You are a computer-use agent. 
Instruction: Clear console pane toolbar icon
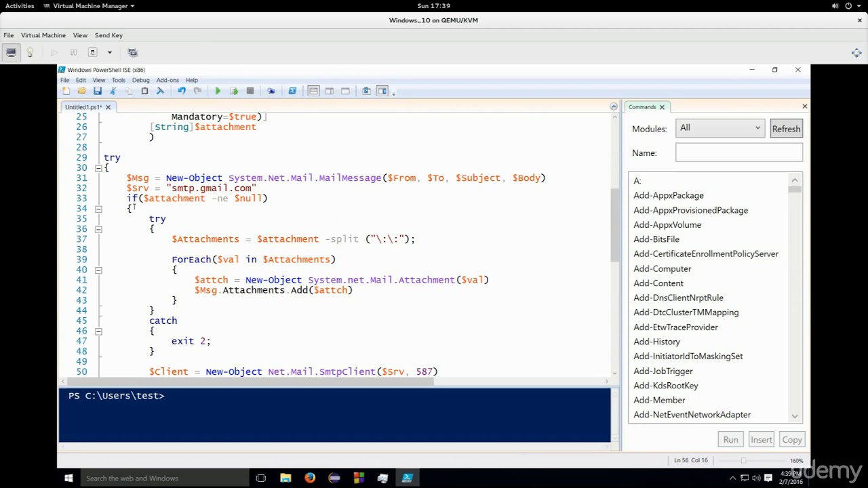coord(161,91)
